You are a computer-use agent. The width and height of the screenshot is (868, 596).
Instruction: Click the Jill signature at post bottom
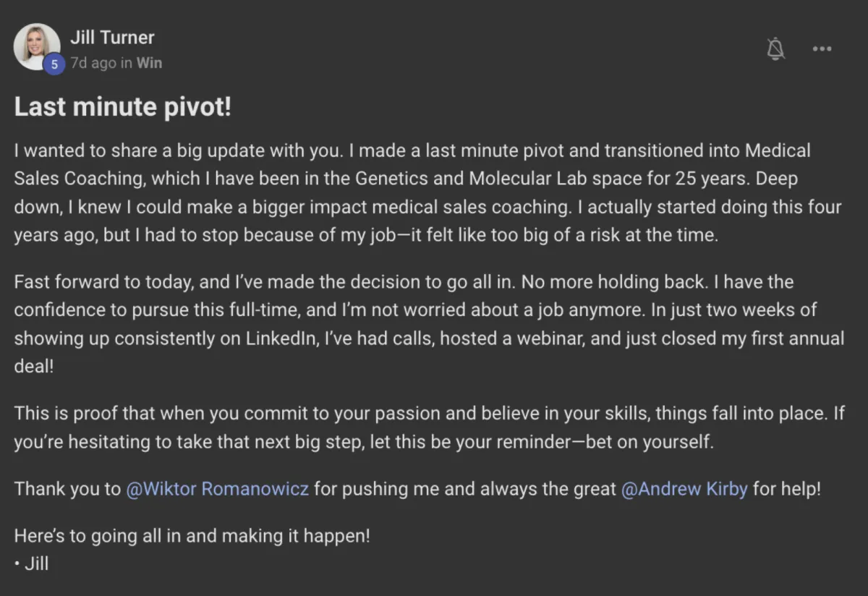click(x=32, y=563)
